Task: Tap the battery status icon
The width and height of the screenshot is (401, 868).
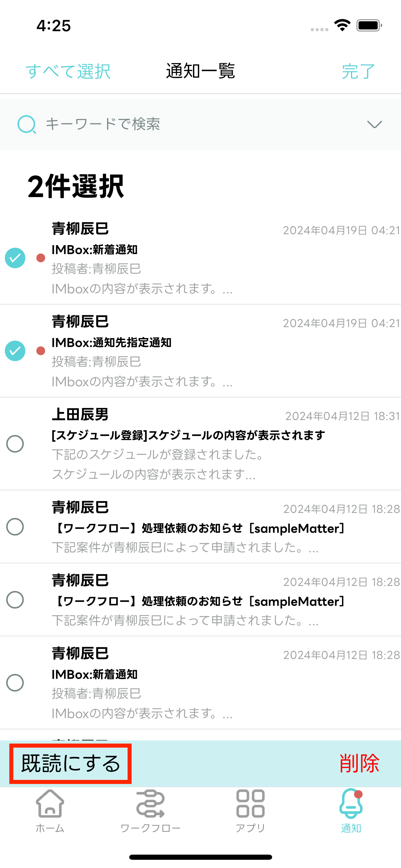Action: (x=369, y=25)
